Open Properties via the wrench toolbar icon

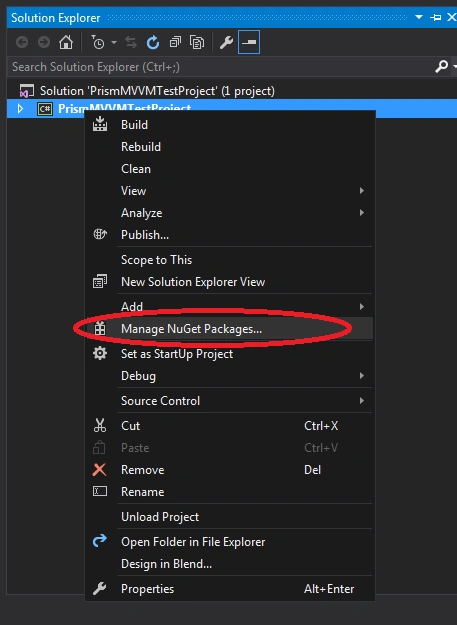[x=226, y=42]
